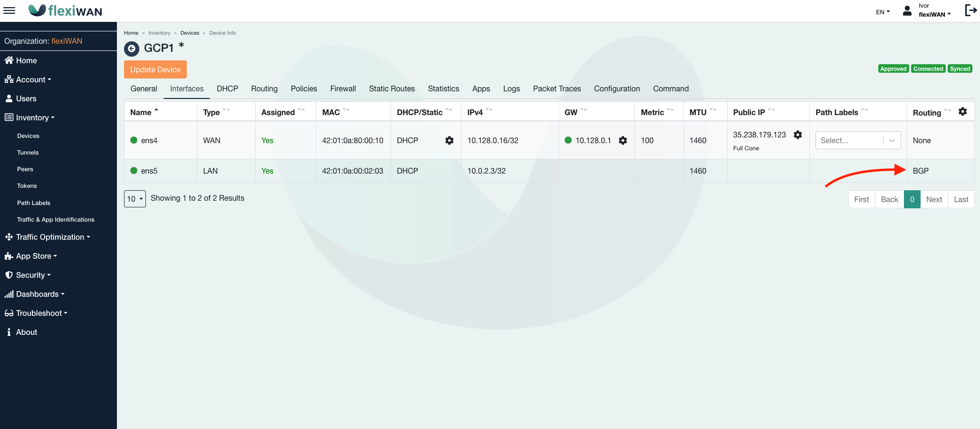The width and height of the screenshot is (980, 429).
Task: Open DHCP settings gear for ens4
Action: click(449, 140)
